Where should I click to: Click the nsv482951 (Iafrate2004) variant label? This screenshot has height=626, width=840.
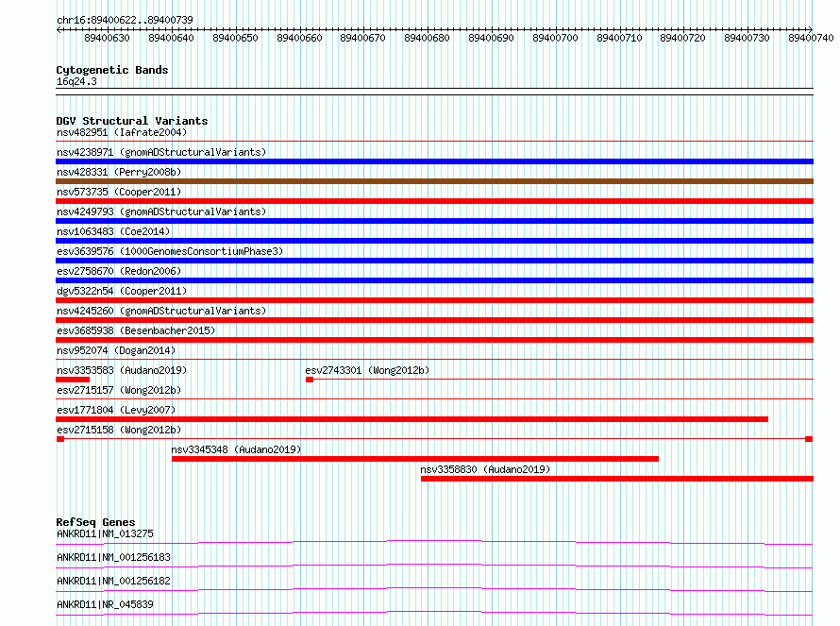pyautogui.click(x=122, y=132)
